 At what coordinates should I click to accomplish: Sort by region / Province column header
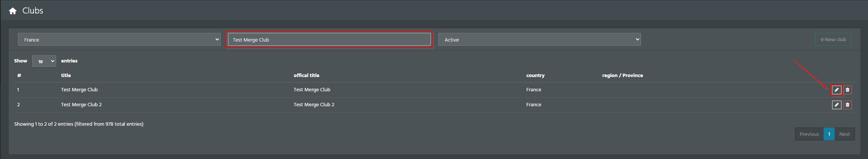click(622, 75)
